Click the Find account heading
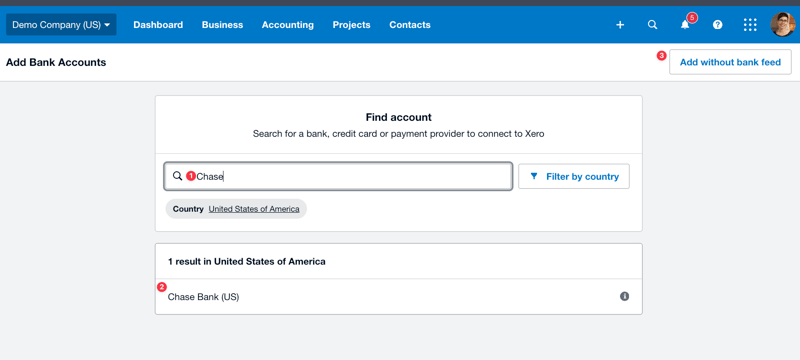This screenshot has height=360, width=800. [398, 117]
